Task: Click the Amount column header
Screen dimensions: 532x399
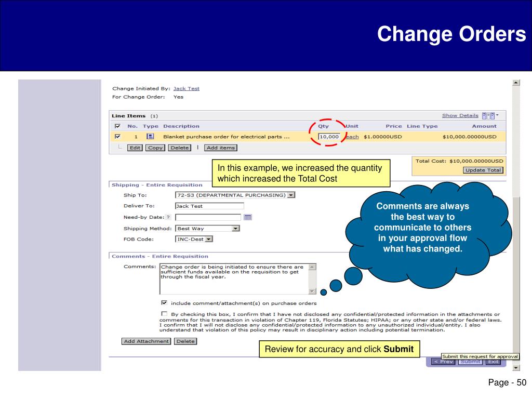Action: pos(484,126)
